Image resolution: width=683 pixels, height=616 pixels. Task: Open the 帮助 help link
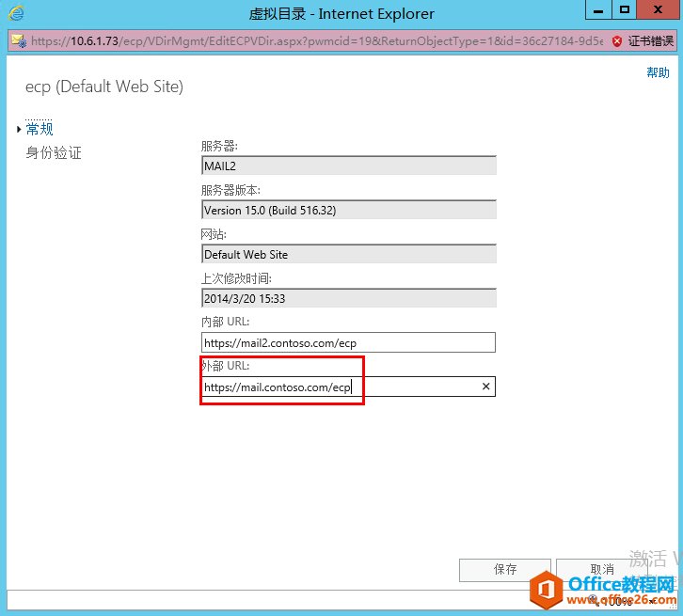coord(658,72)
